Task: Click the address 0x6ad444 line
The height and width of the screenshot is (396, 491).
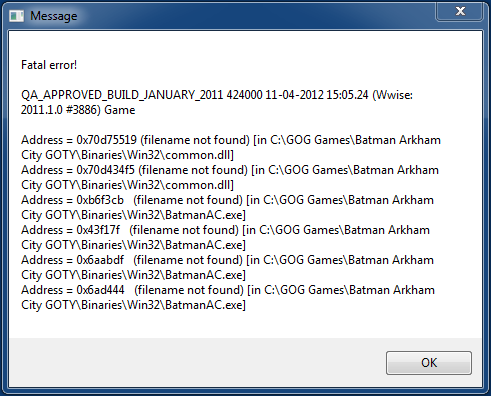Action: [x=228, y=290]
